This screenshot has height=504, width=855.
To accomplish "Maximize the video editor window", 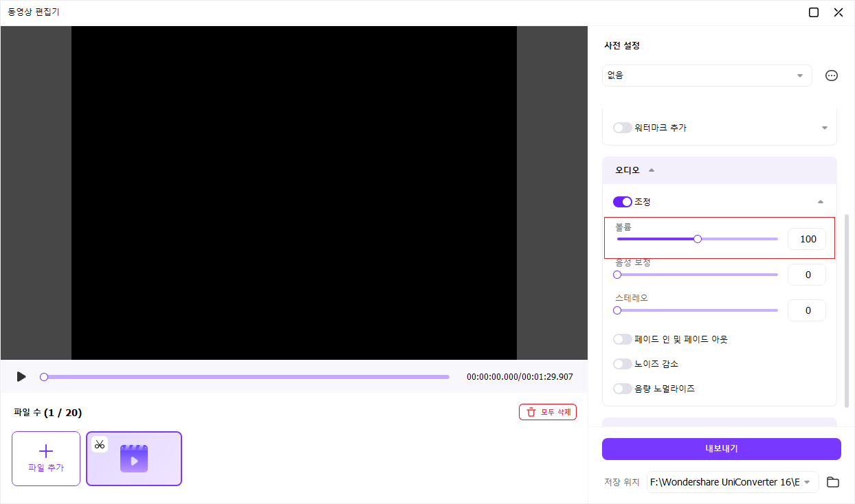I will tap(814, 12).
